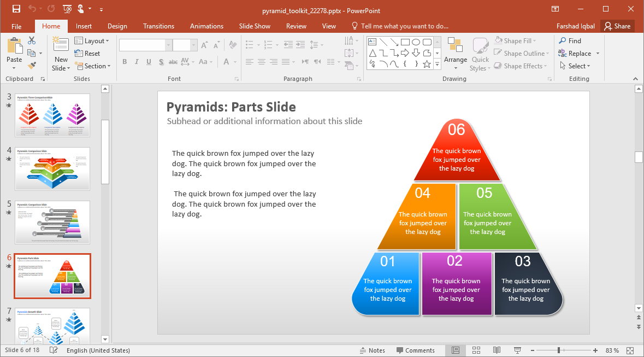Fit the slide to the current window

(630, 350)
